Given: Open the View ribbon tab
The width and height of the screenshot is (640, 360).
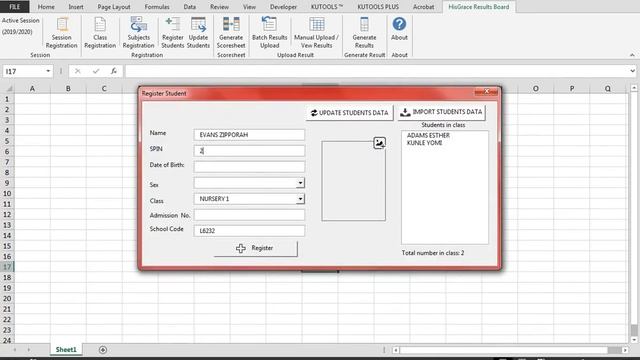Looking at the screenshot, I should [249, 7].
